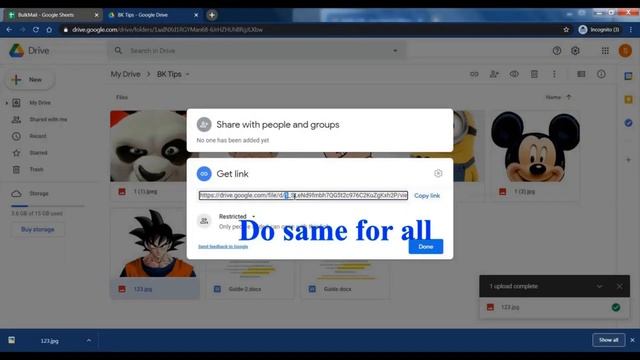Image resolution: width=640 pixels, height=360 pixels.
Task: Open Send feedback to Google link
Action: [x=223, y=247]
